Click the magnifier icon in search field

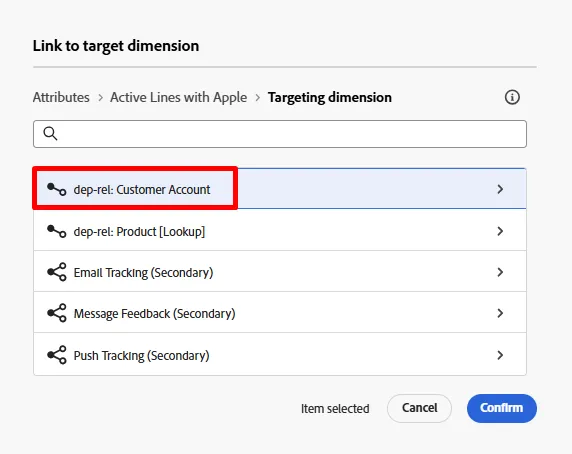pos(50,133)
